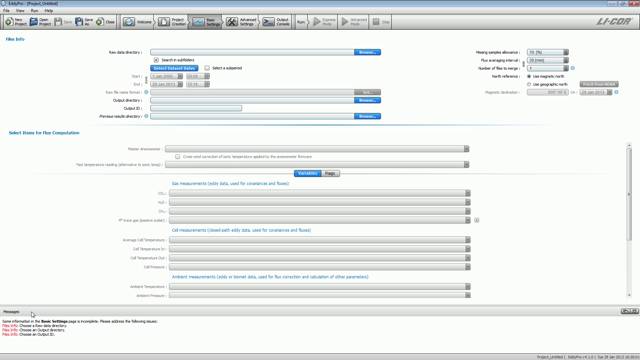640x360 pixels.
Task: Switch to the Variables tab
Action: coord(307,173)
